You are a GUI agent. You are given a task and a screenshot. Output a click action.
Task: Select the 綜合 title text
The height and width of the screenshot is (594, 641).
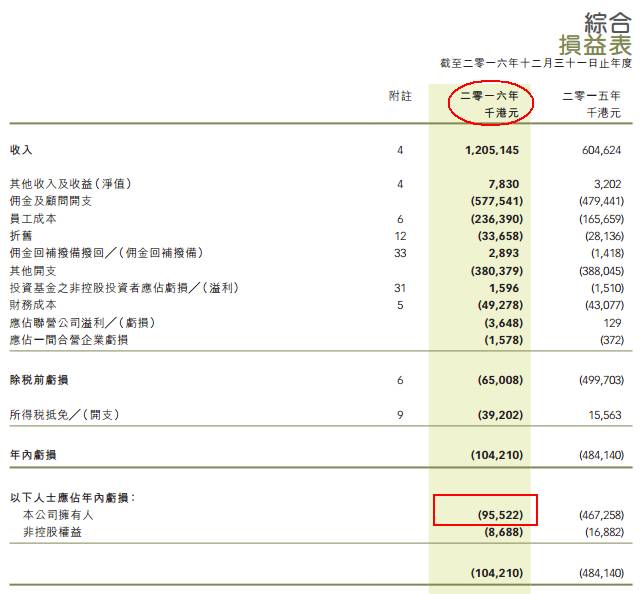tap(608, 22)
